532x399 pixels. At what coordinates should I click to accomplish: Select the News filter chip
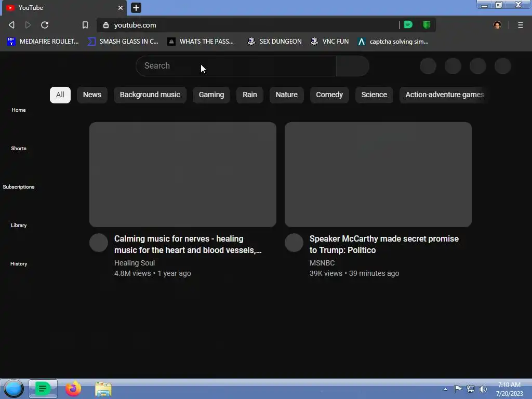(92, 95)
